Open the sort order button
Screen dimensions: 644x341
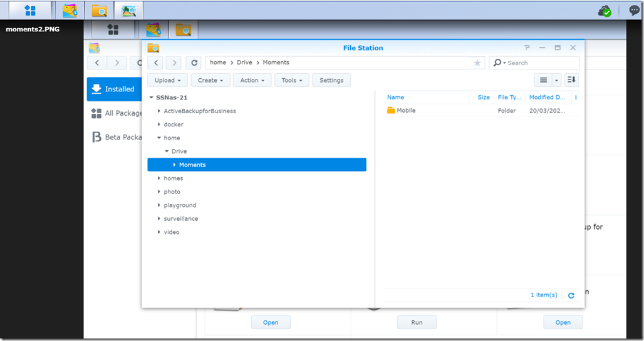[571, 80]
